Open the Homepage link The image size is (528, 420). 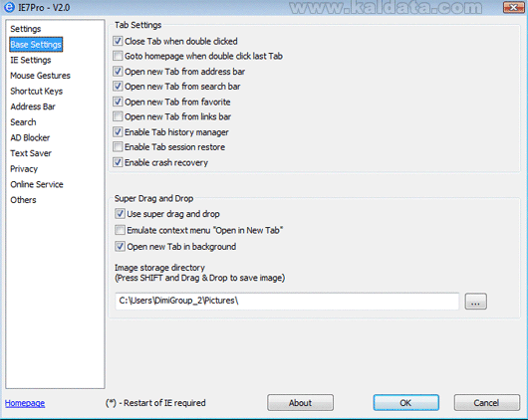(x=25, y=403)
